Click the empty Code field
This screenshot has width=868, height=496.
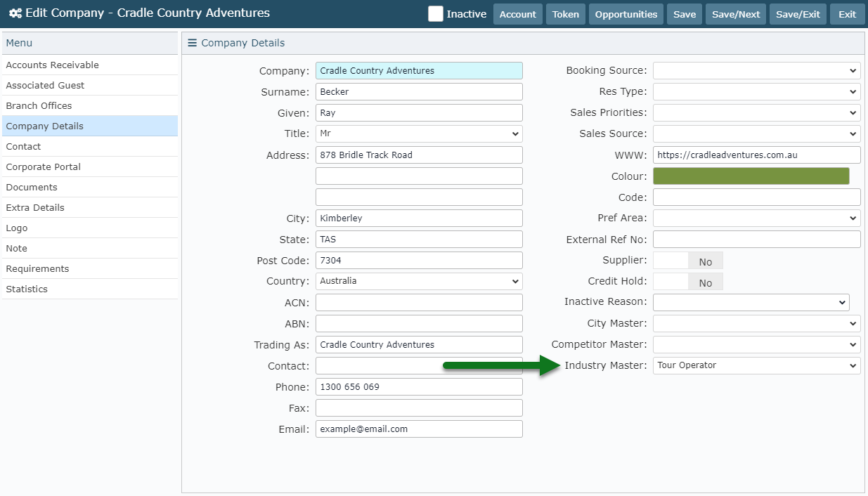(757, 197)
